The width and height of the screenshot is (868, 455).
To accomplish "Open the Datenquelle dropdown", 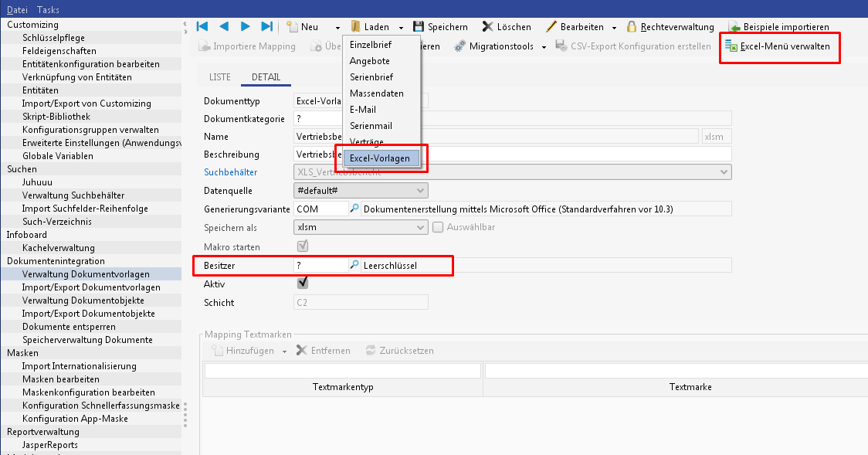I will pyautogui.click(x=421, y=190).
